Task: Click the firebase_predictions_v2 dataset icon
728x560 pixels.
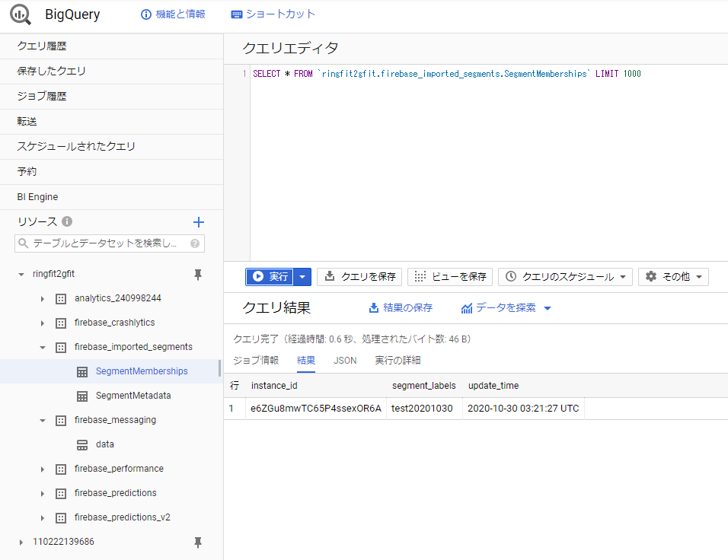Action: [61, 518]
